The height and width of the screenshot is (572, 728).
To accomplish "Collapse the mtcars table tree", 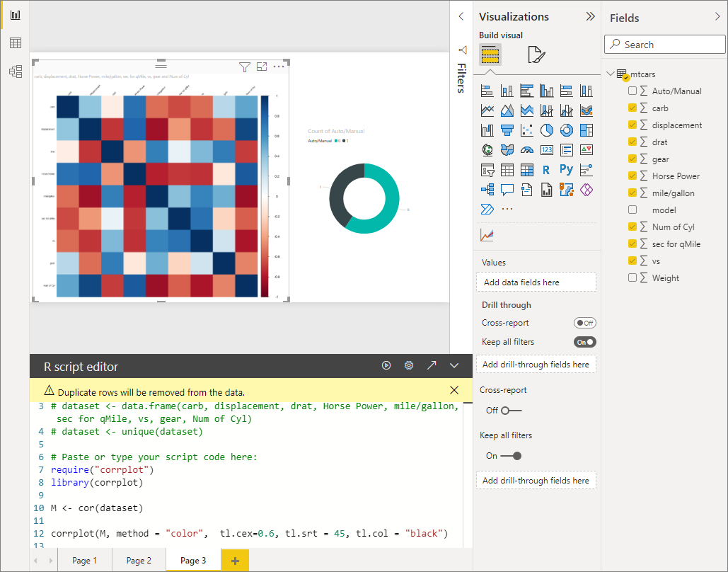I will pos(611,74).
